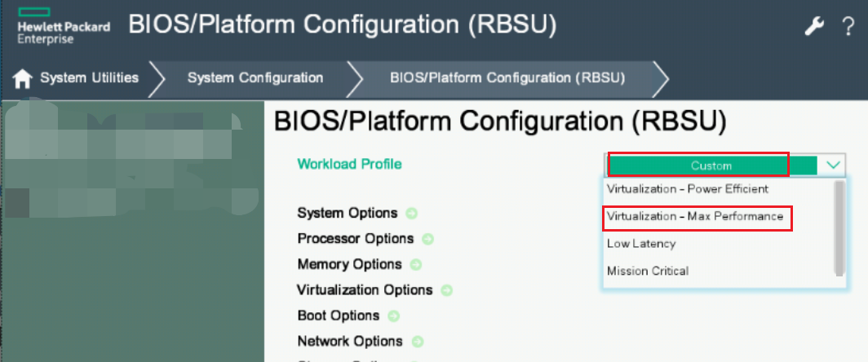Open help with the question mark icon
This screenshot has width=868, height=362.
[x=848, y=26]
